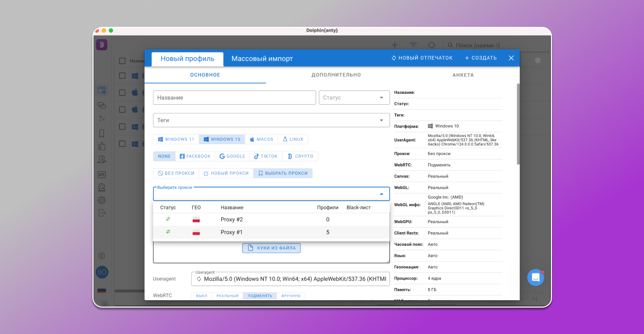644x334 pixels.
Task: Switch to the Дополнительно tab
Action: pyautogui.click(x=336, y=75)
